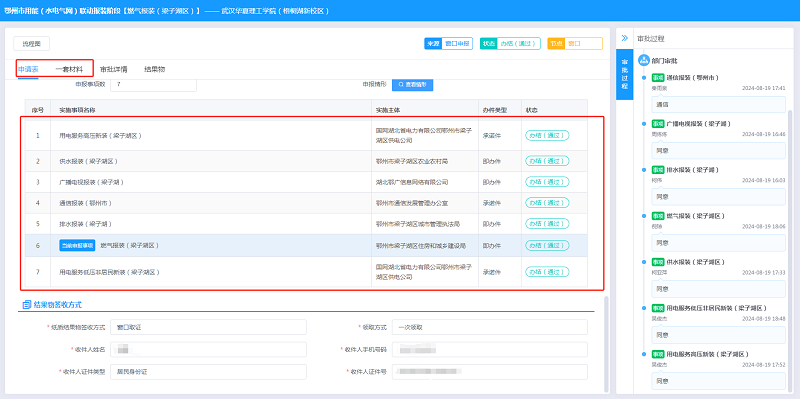The width and height of the screenshot is (800, 399).
Task: Click timeline dot for 供水报装 approval
Action: (644, 262)
